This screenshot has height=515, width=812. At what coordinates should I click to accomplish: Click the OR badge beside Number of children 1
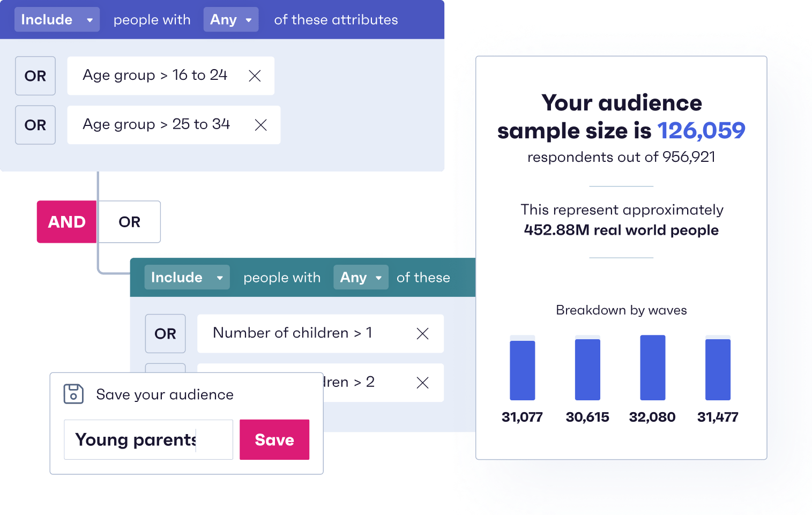pos(165,333)
